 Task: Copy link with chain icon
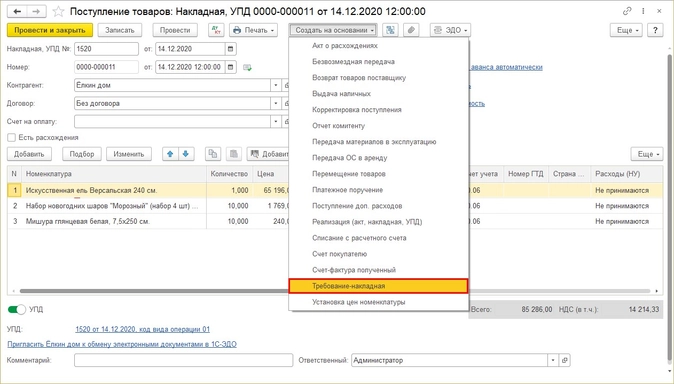point(627,12)
